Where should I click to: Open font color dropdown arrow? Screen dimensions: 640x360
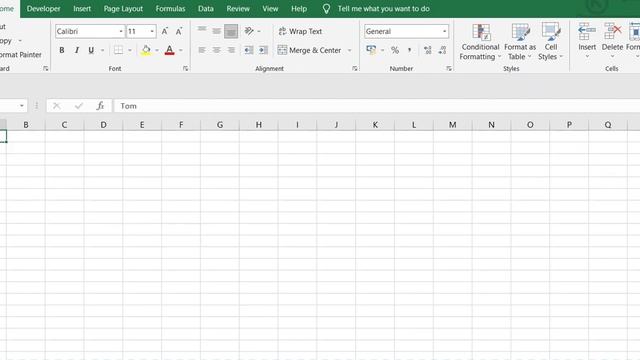[181, 50]
